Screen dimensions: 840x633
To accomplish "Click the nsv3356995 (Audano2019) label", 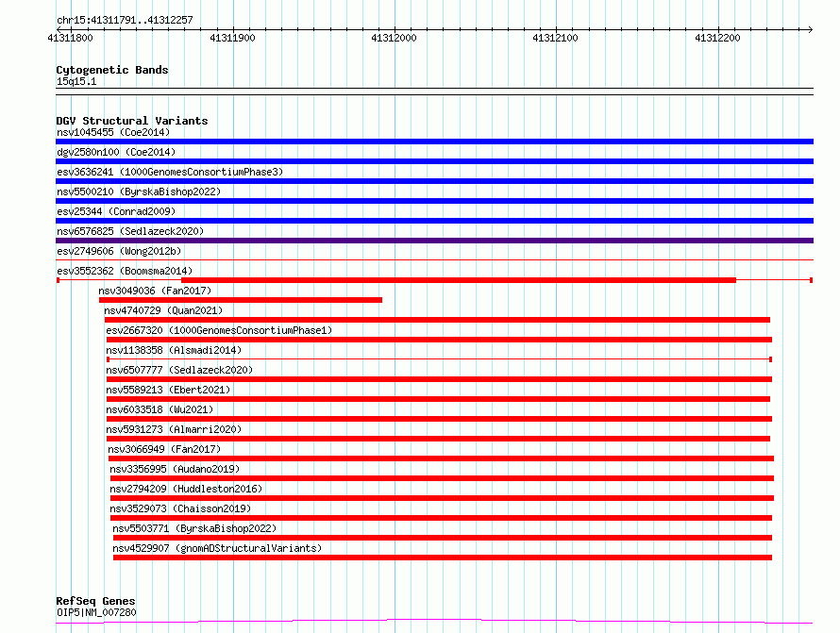I will [x=175, y=469].
